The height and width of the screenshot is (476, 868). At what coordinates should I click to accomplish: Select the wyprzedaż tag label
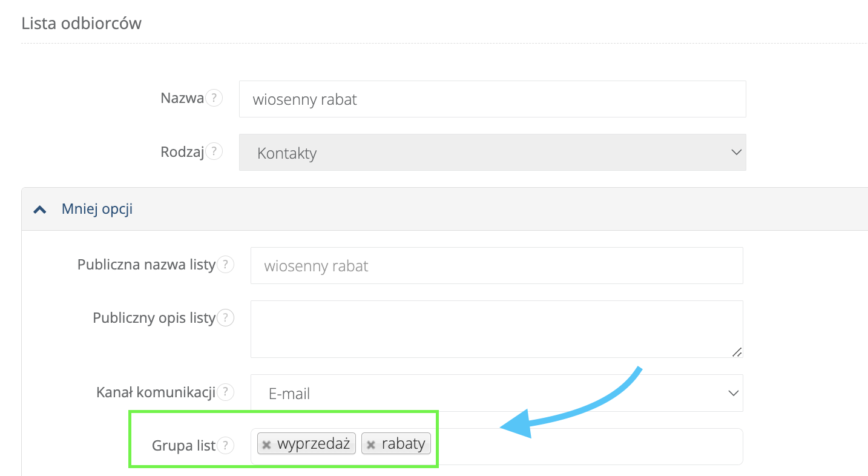tap(313, 444)
